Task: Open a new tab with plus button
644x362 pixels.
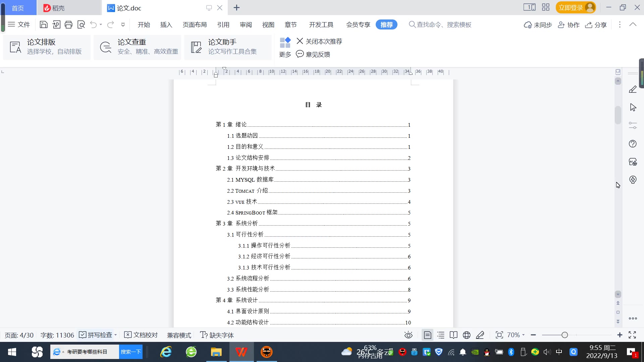Action: coord(236,7)
